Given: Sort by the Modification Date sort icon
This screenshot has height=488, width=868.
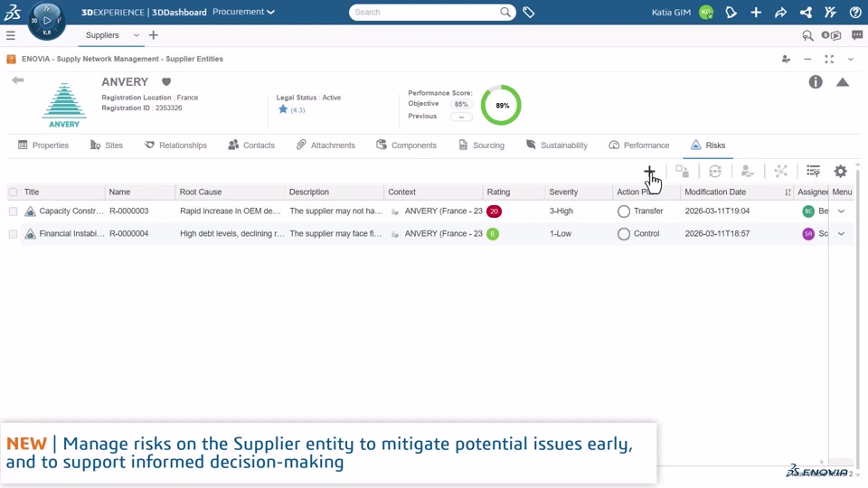Looking at the screenshot, I should tap(788, 192).
